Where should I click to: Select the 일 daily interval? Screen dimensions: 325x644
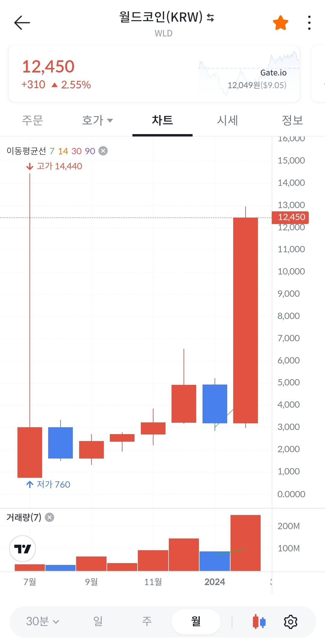(98, 621)
